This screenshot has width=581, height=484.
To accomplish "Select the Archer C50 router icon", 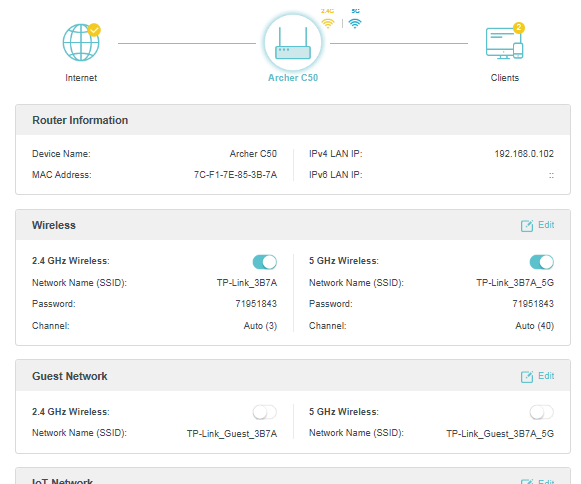I will click(293, 43).
